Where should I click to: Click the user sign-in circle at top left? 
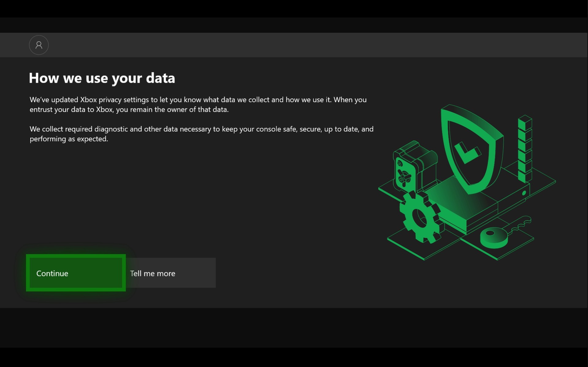[39, 45]
